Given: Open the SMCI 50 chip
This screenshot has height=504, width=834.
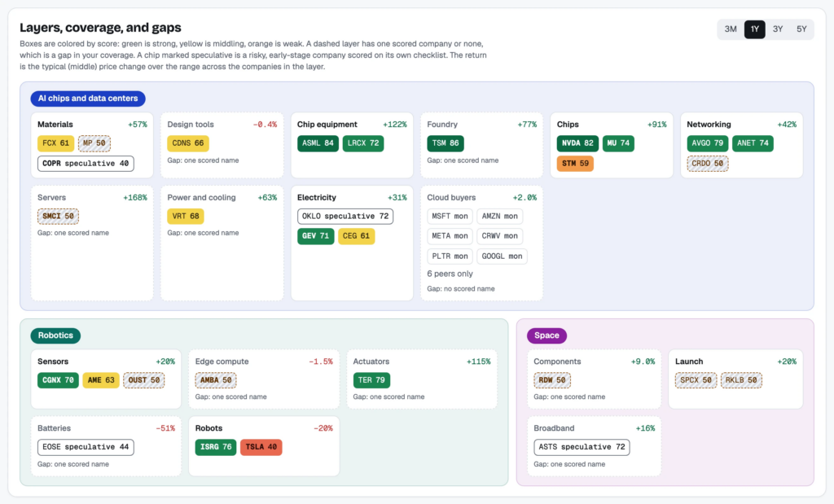Looking at the screenshot, I should 58,216.
